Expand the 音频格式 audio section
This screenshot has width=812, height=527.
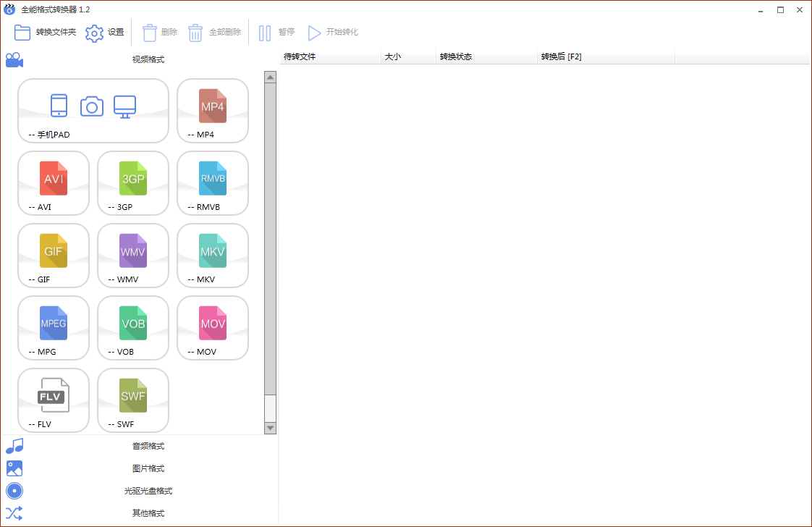coord(148,446)
